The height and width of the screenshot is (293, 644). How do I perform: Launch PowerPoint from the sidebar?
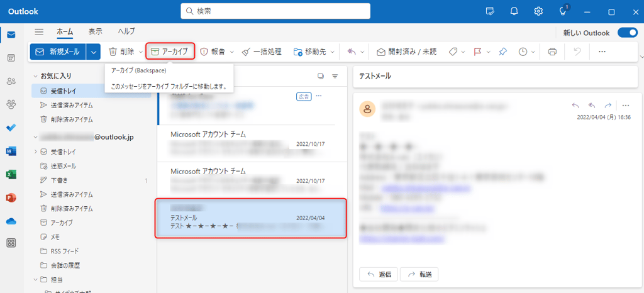[x=11, y=198]
